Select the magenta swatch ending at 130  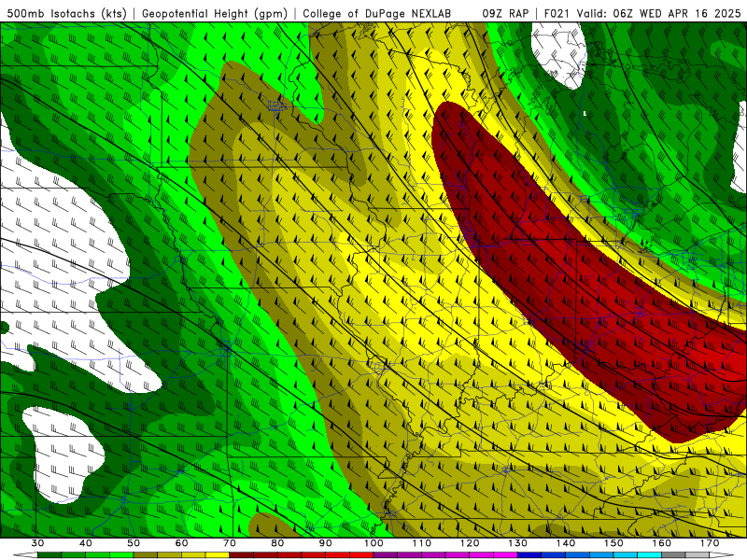pyautogui.click(x=505, y=554)
